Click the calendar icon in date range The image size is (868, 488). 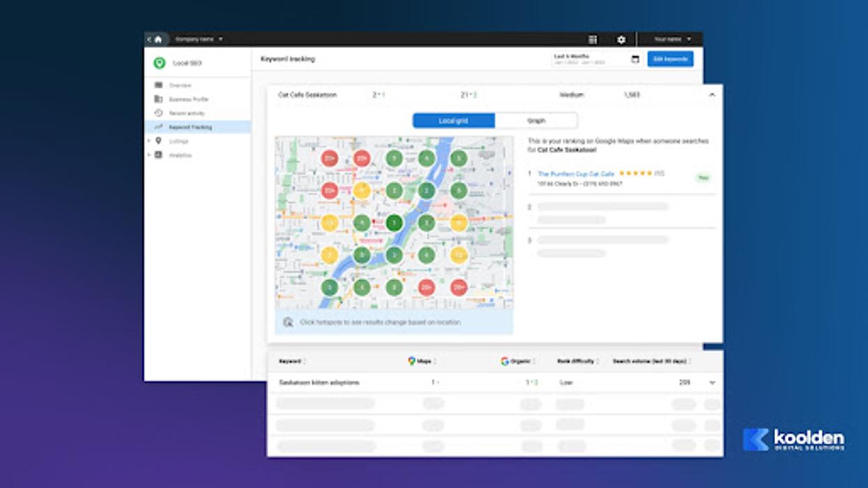click(635, 59)
